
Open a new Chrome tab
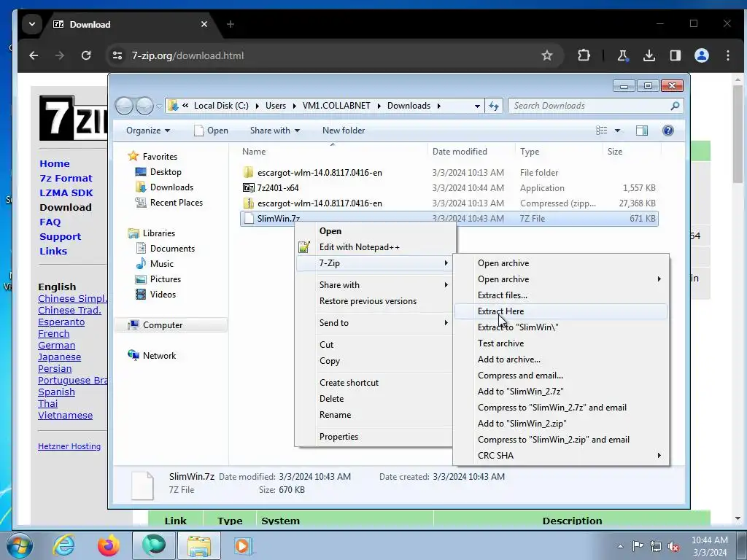point(231,24)
